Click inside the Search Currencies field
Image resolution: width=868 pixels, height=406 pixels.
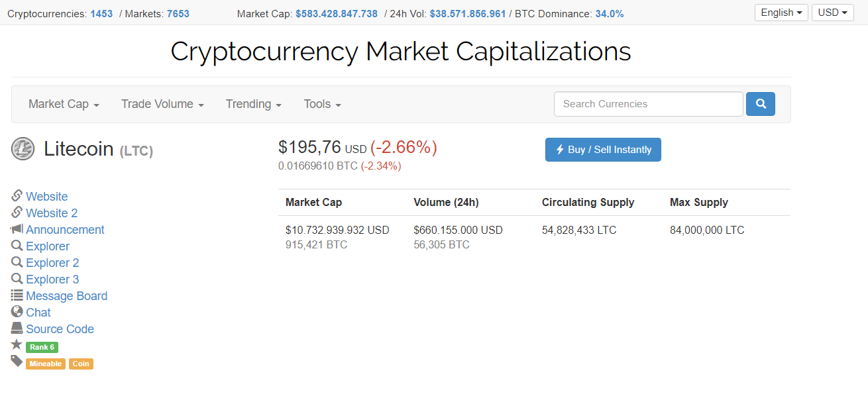point(648,104)
